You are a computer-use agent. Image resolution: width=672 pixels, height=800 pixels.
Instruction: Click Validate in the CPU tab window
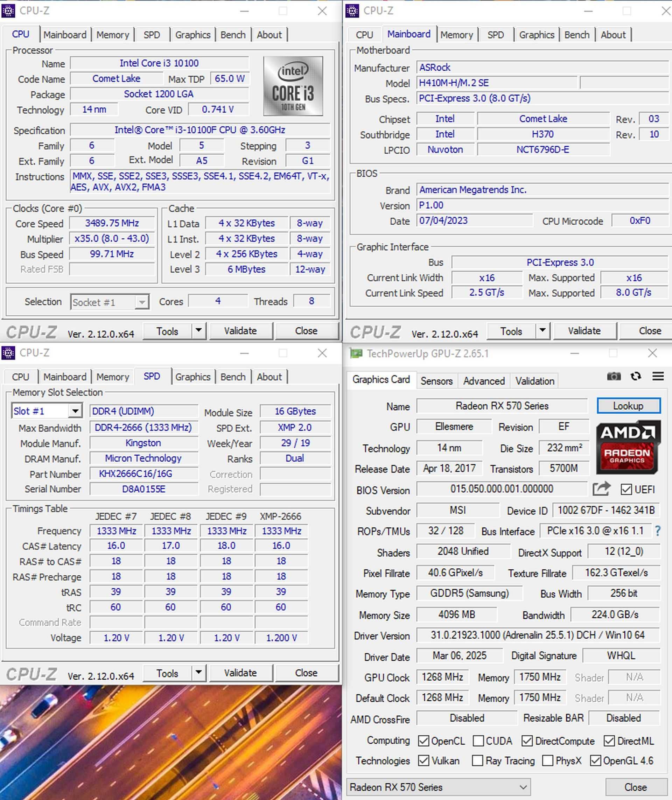coord(240,331)
